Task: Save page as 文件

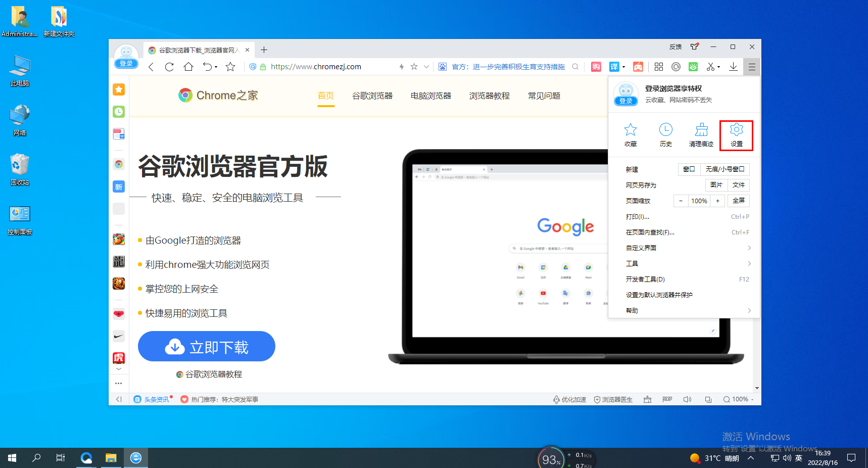Action: 739,185
